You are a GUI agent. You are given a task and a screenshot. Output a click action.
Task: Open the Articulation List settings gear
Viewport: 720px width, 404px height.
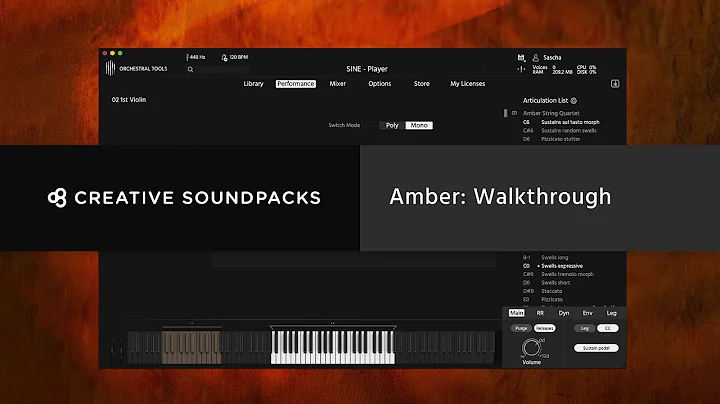pyautogui.click(x=574, y=101)
